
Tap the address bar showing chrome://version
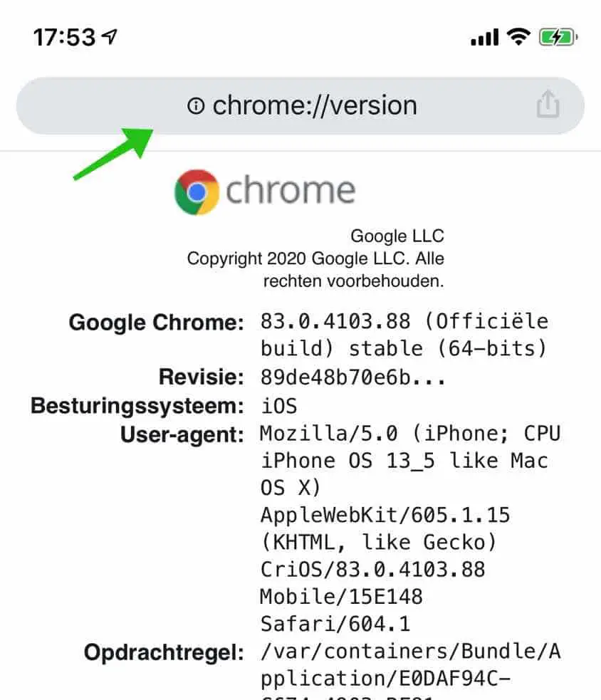pyautogui.click(x=313, y=105)
